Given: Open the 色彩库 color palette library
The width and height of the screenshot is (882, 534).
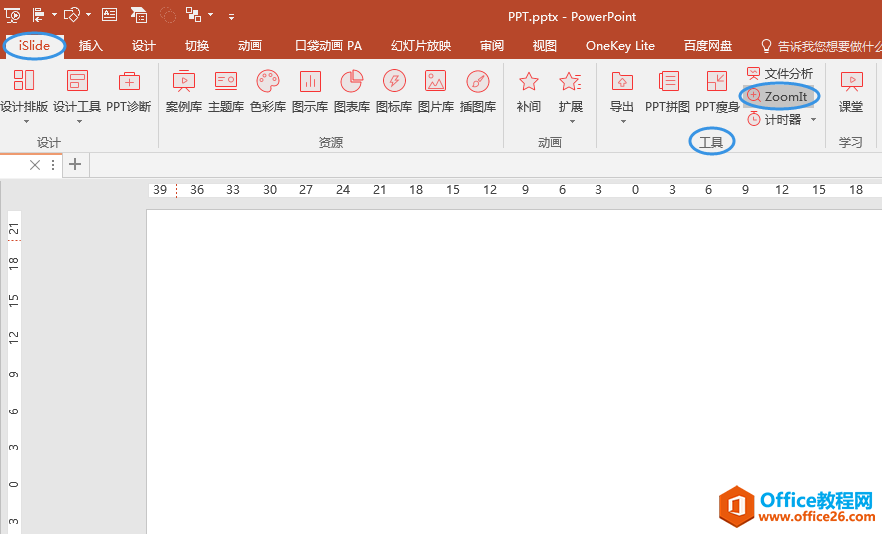Looking at the screenshot, I should coord(268,91).
